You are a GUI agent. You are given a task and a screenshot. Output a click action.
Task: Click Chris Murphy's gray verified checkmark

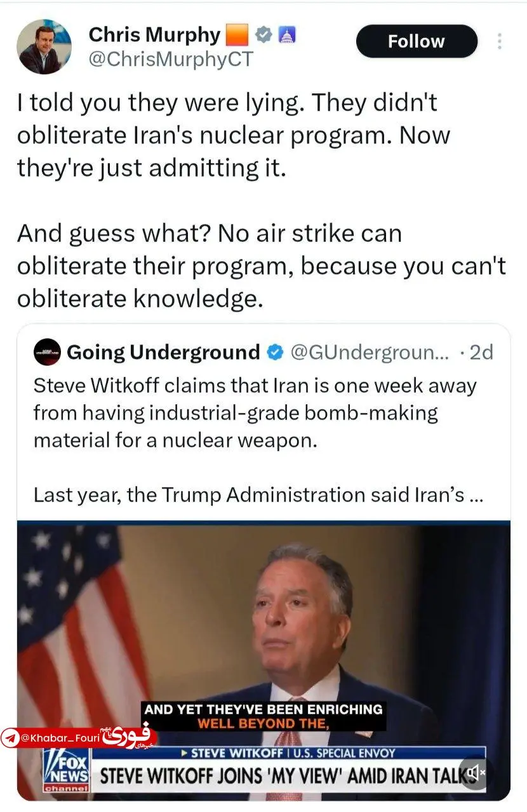tap(262, 36)
